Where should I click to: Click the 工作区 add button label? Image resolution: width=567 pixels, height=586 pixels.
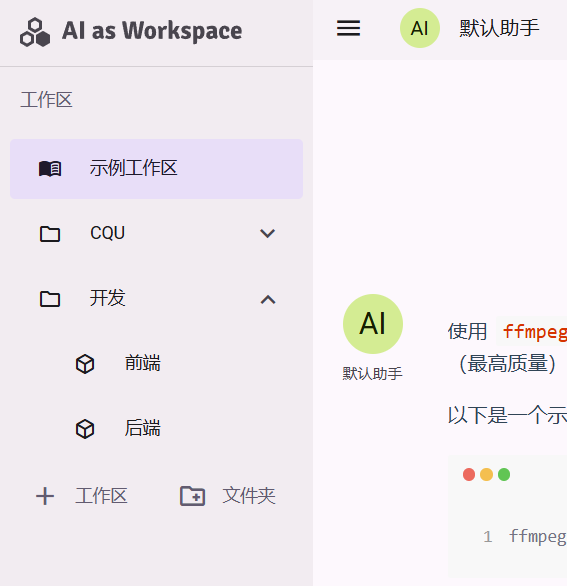[102, 496]
